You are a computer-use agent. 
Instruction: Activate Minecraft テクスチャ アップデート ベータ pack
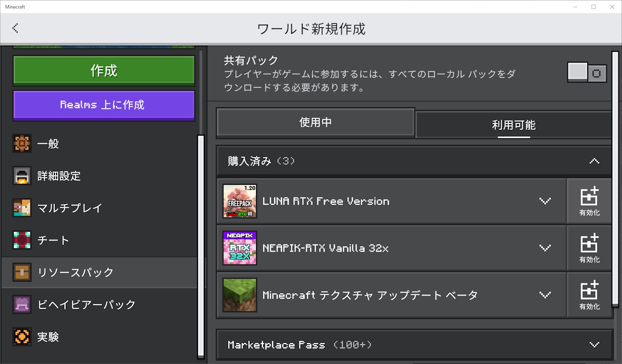589,295
